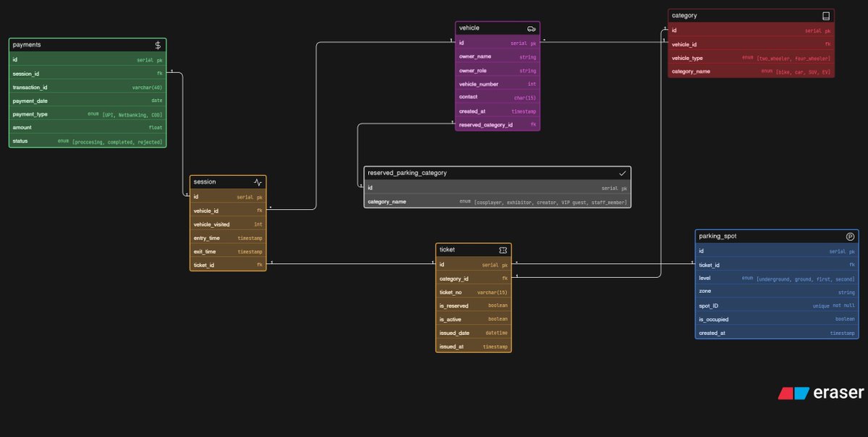Click ticket_id field in session table

[228, 265]
